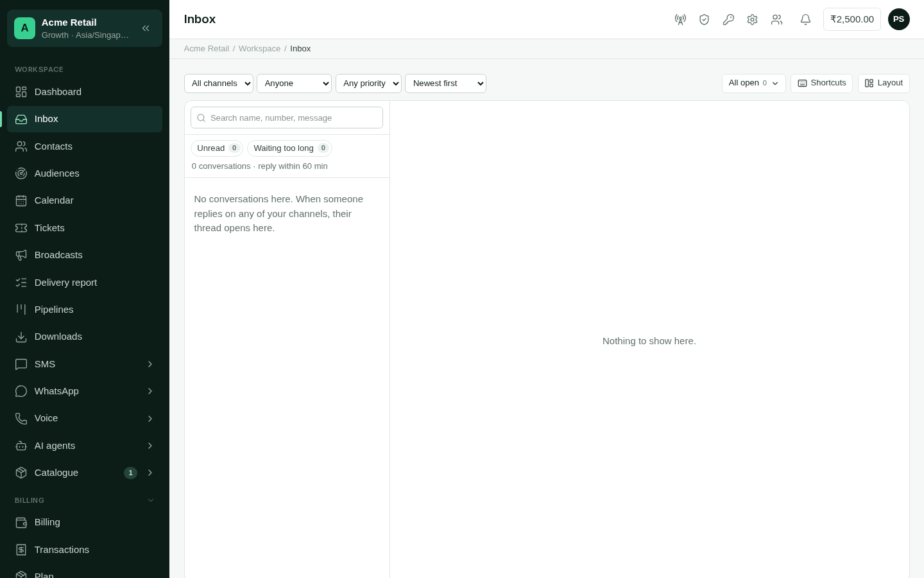
Task: Open Broadcasts in sidebar
Action: (x=85, y=255)
